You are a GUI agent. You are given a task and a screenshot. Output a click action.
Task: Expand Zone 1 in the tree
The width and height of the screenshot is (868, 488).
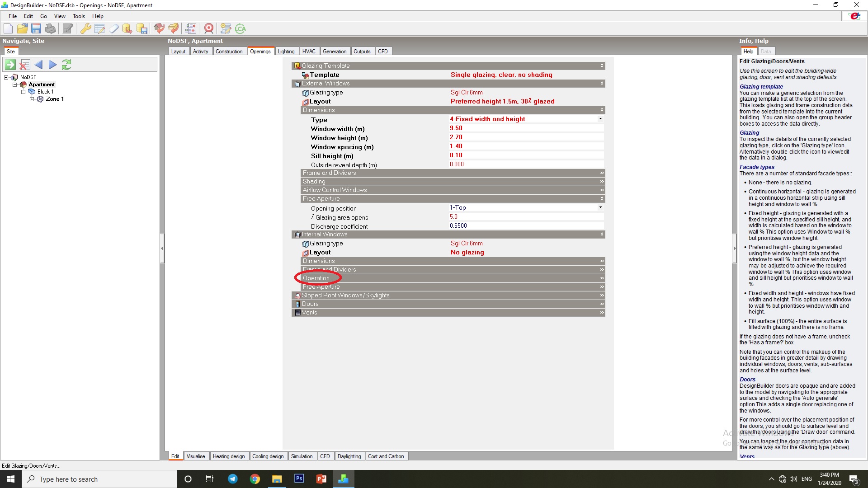[x=32, y=99]
